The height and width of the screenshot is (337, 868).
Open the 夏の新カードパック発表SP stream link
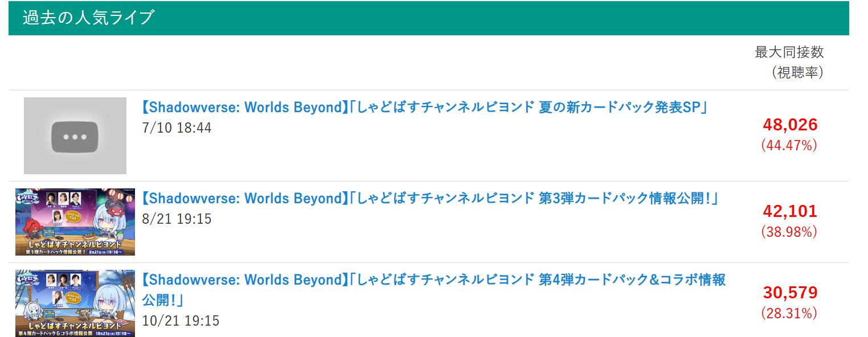(x=424, y=108)
